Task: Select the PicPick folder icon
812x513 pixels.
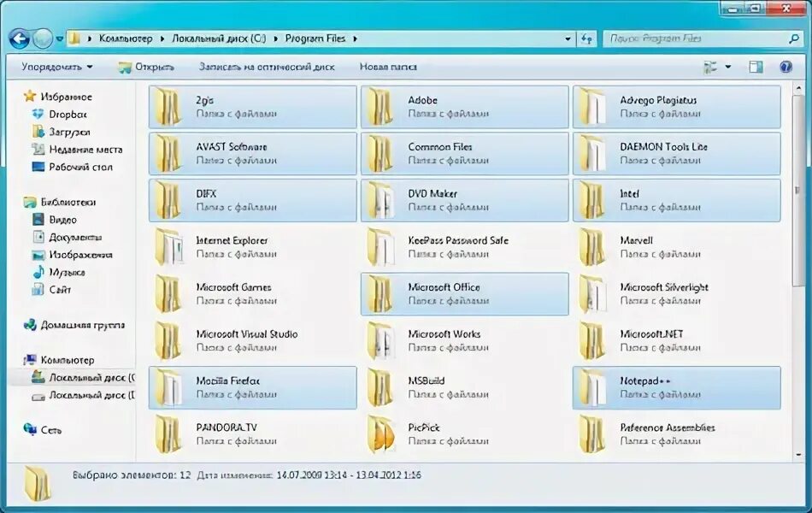Action: tap(380, 434)
